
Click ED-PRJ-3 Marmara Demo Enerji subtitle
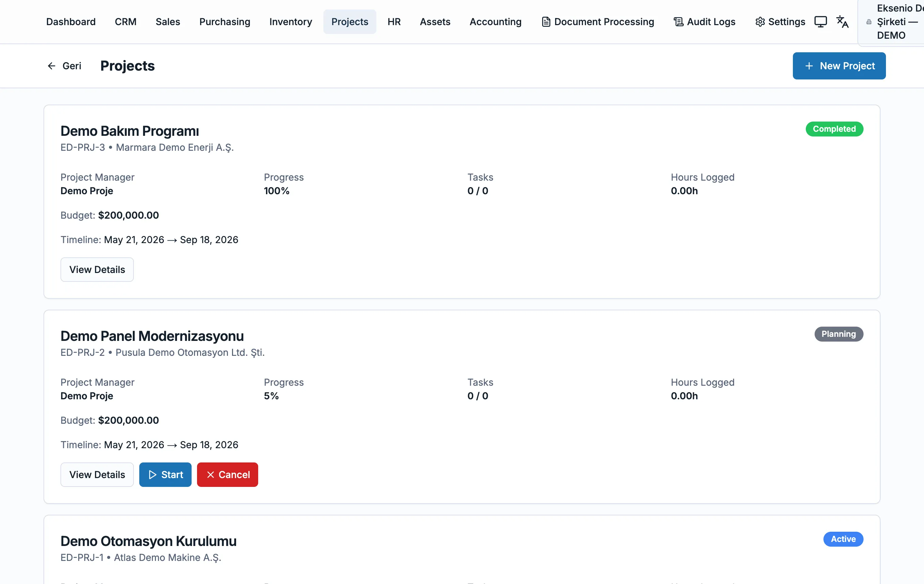(x=147, y=148)
